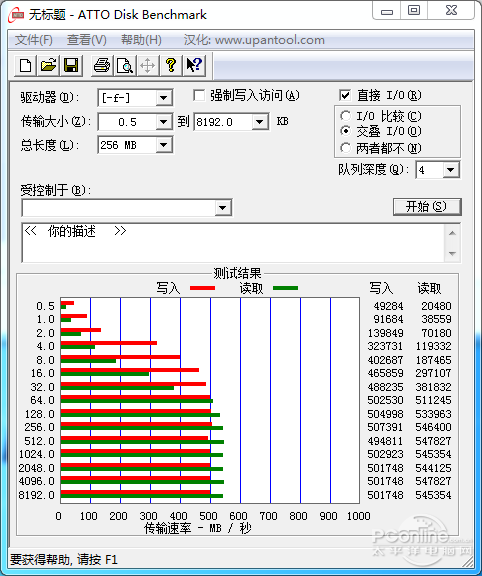Click the read value 20480
Viewport: 482px width, 576px height.
point(436,306)
